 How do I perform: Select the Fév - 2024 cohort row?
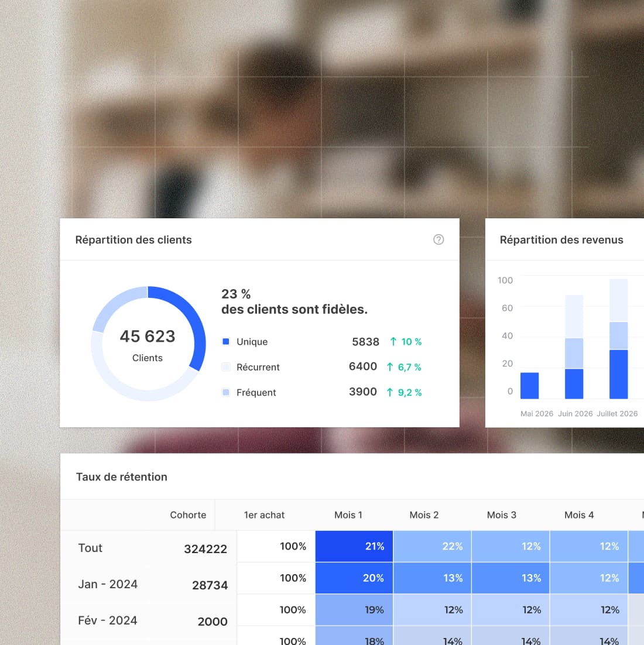107,620
